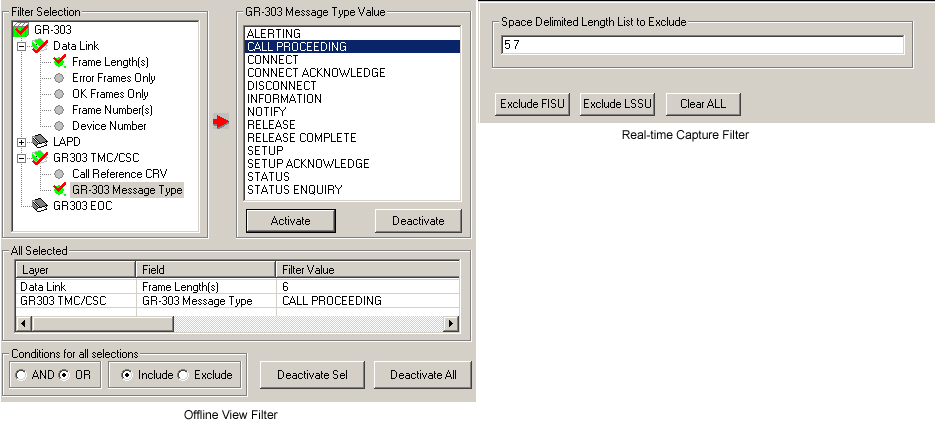
Task: Click the Layer column header
Action: [x=76, y=270]
